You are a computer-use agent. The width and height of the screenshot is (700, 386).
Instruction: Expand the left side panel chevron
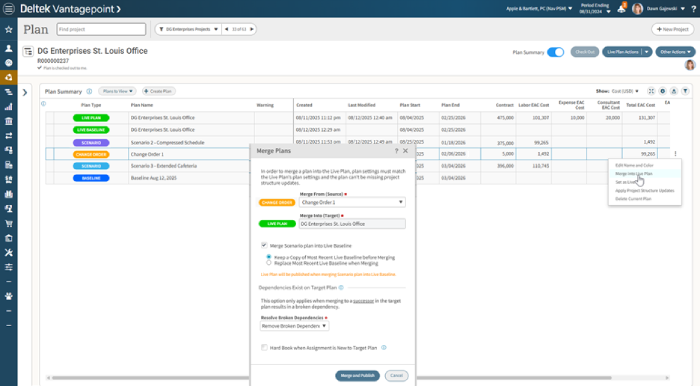point(25,92)
